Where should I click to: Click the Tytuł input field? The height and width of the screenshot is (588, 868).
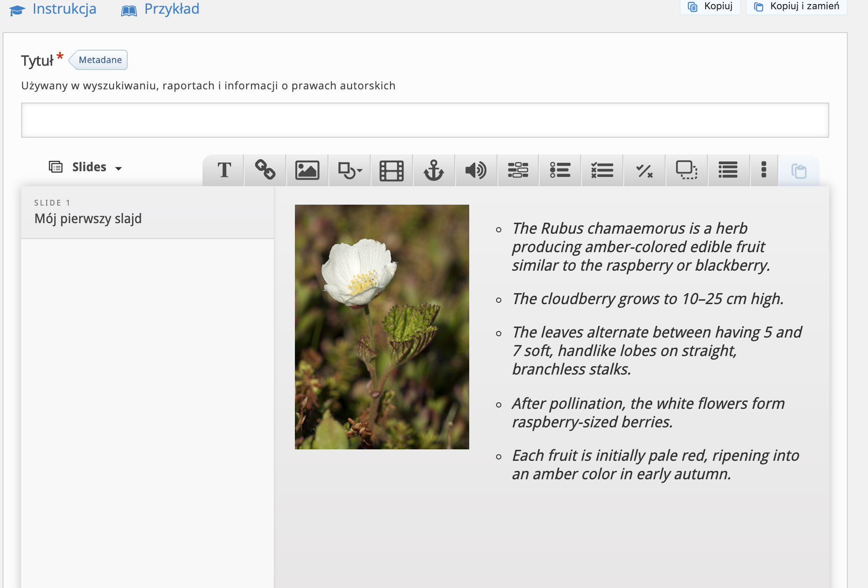(425, 120)
